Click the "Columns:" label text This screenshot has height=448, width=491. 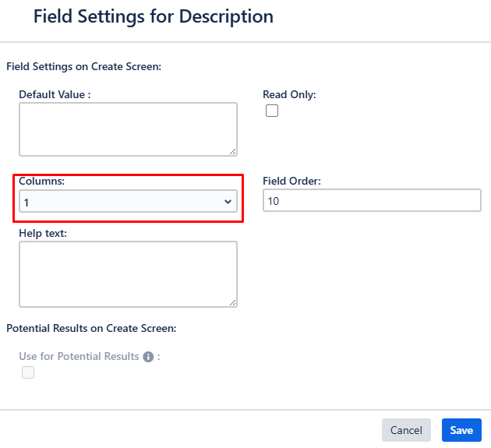tap(41, 181)
